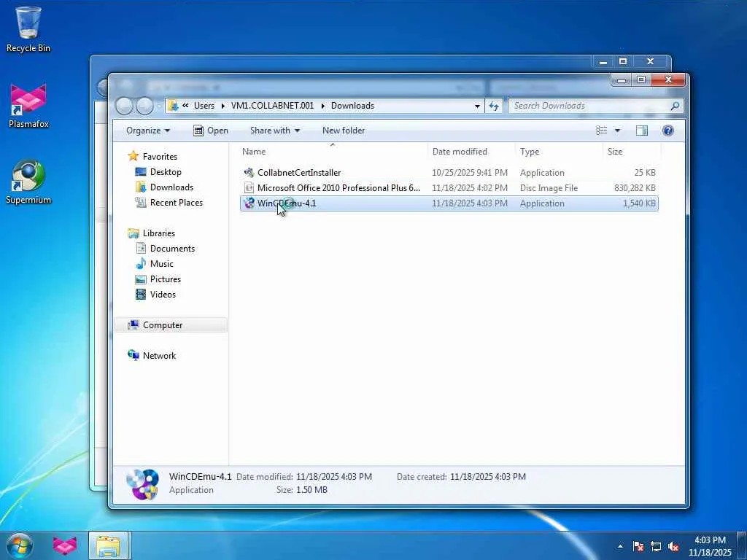
Task: Expand the arrow after VM1.COLLABNET.001 breadcrumb
Action: click(x=322, y=106)
